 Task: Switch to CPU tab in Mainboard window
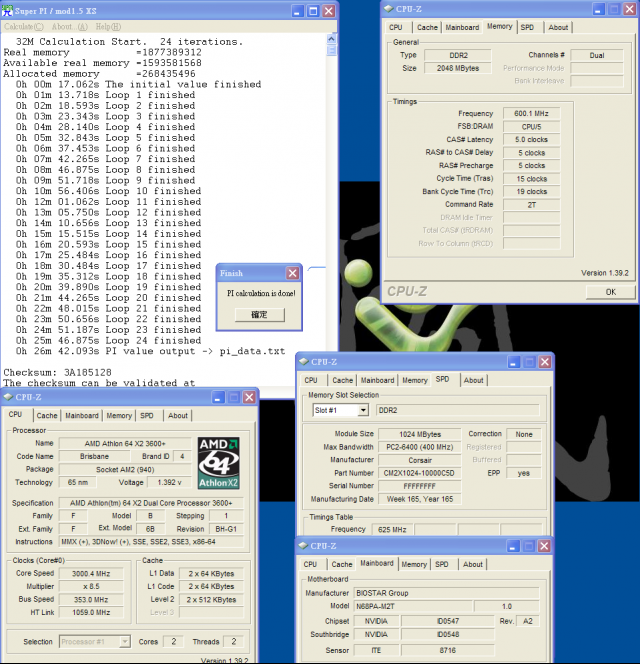(x=310, y=564)
